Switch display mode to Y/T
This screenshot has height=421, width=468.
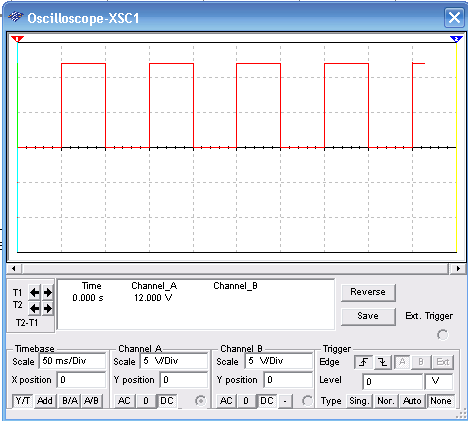click(23, 401)
